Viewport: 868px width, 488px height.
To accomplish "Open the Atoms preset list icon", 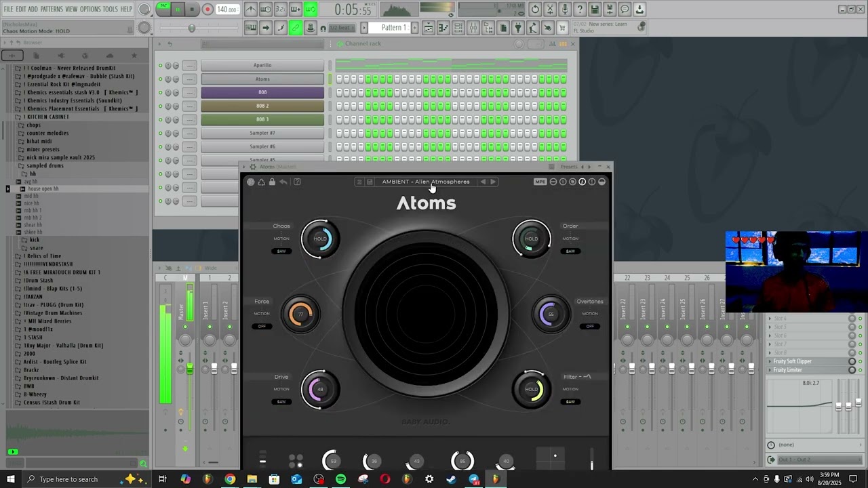I will click(x=359, y=182).
